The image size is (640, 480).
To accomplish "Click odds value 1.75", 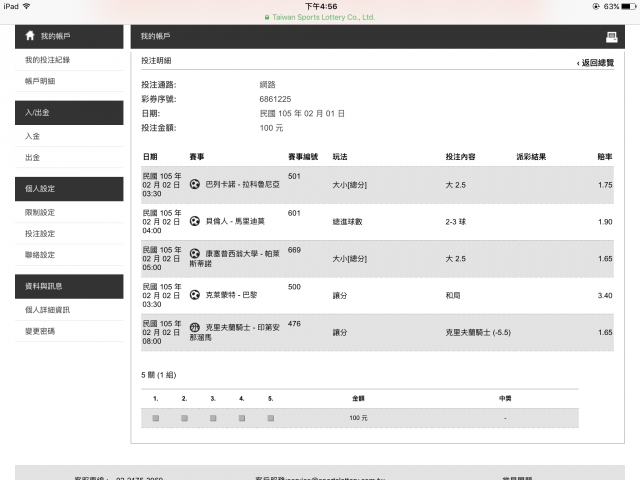I will tap(605, 185).
